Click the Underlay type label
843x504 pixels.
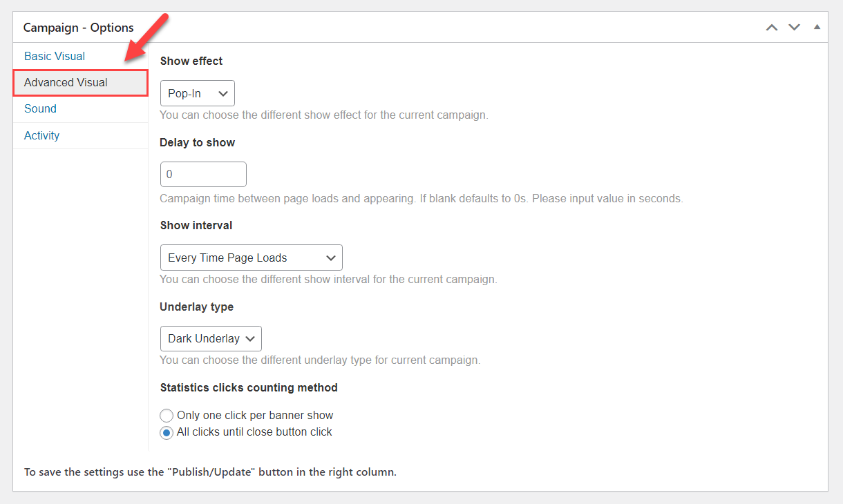[x=197, y=307]
